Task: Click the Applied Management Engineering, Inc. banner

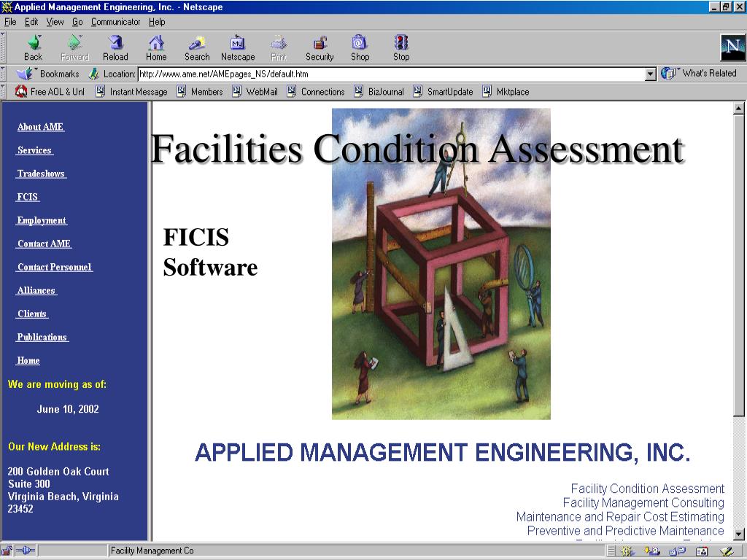Action: (x=443, y=452)
